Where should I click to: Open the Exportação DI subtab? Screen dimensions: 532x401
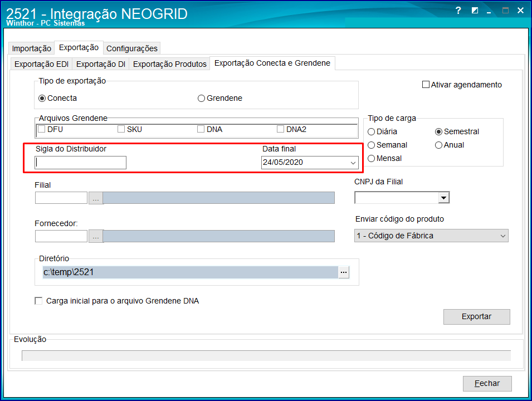pos(101,64)
